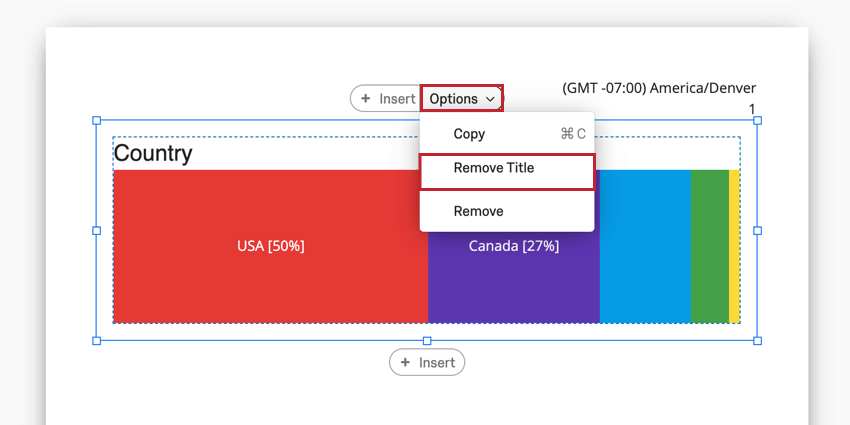Click the Insert button below the chart
Image resolution: width=850 pixels, height=425 pixels.
pos(427,362)
